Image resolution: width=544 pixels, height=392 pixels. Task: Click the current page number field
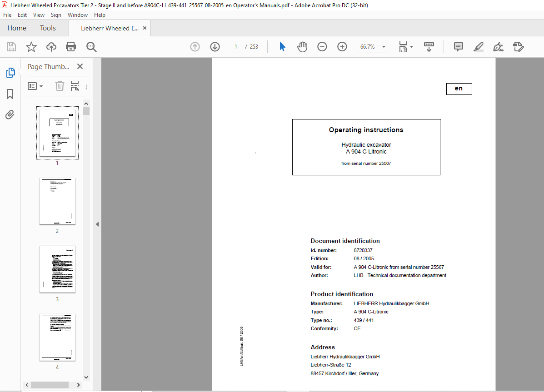[236, 47]
